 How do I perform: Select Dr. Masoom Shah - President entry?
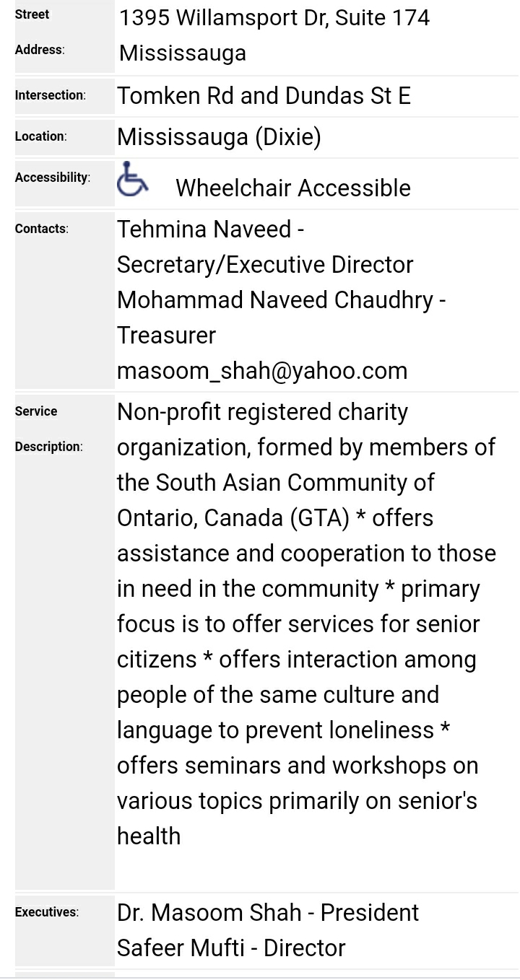pyautogui.click(x=267, y=912)
